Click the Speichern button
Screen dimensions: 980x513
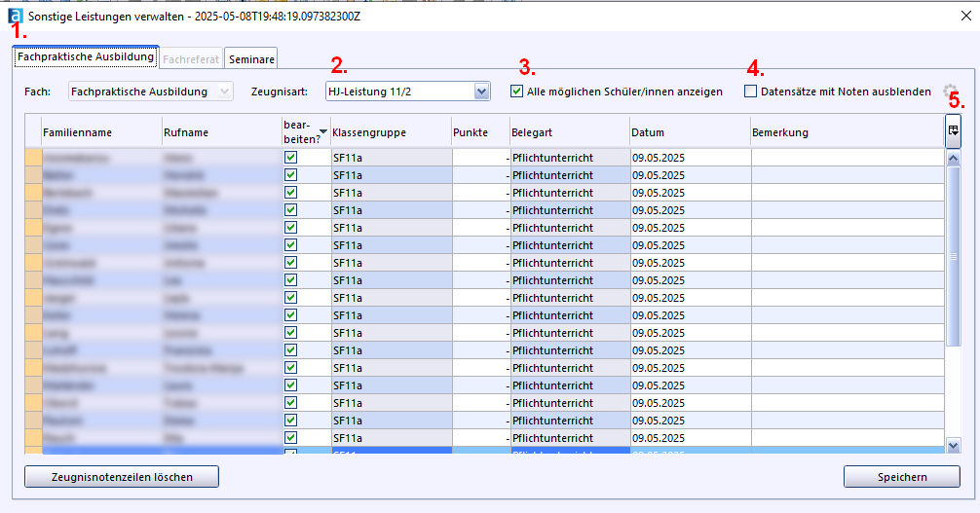[901, 477]
